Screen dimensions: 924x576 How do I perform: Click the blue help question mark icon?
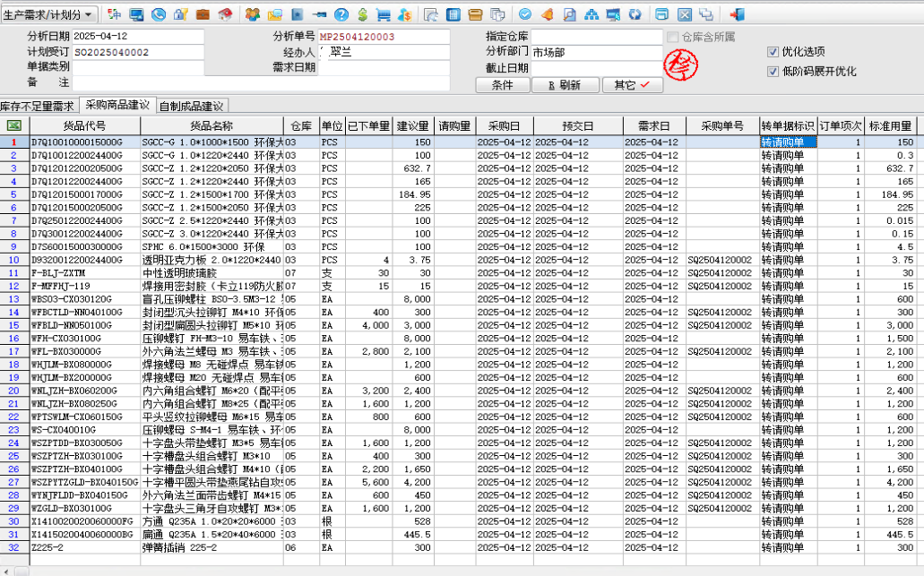[341, 14]
